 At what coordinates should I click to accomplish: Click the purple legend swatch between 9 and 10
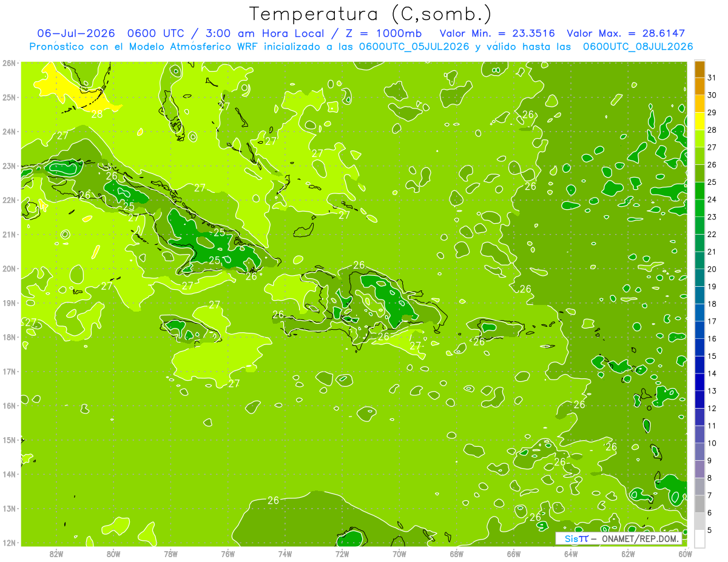click(699, 452)
